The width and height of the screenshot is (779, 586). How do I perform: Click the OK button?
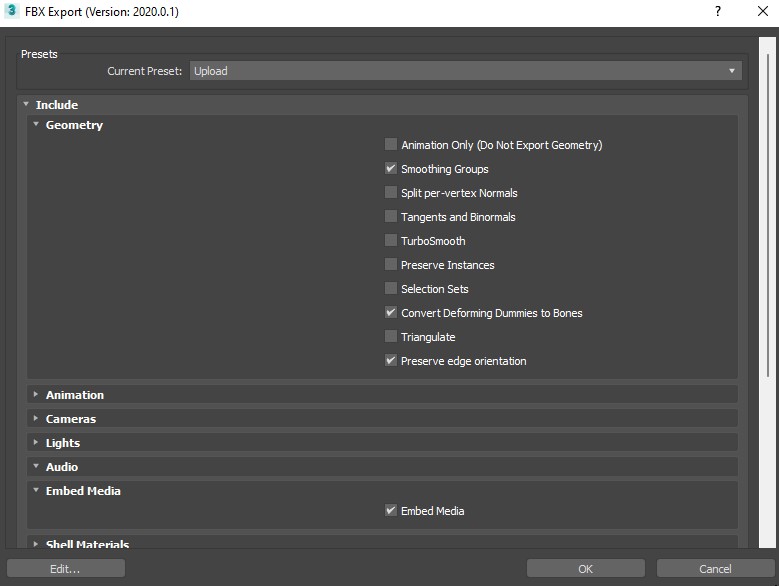click(585, 568)
